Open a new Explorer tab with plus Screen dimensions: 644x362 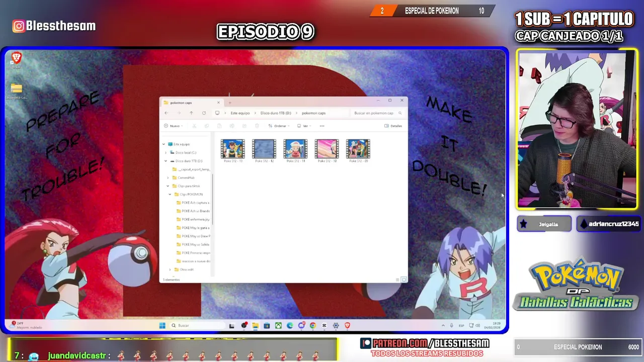(x=230, y=103)
